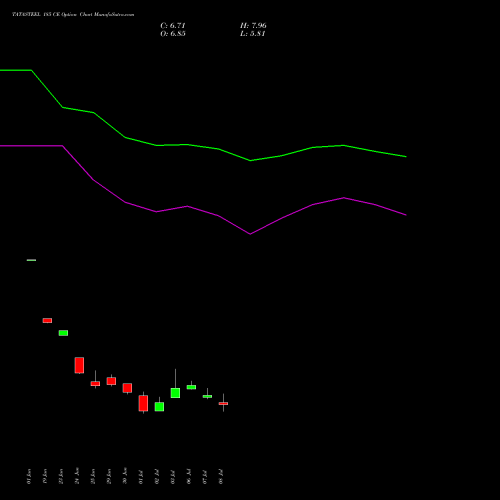Click the TATASTEEL 185 CE Options chart title
500x500 pixels.
[x=73, y=15]
